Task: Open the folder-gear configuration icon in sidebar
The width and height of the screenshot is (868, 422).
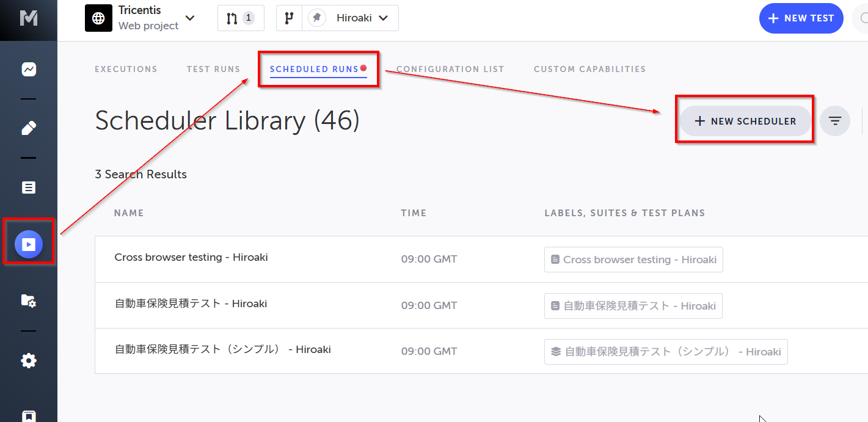Action: (28, 300)
